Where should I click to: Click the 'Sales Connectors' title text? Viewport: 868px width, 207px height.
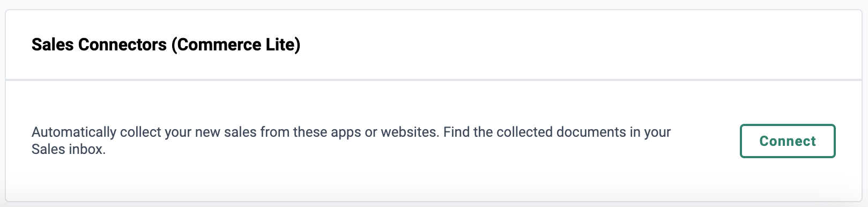[x=99, y=45]
